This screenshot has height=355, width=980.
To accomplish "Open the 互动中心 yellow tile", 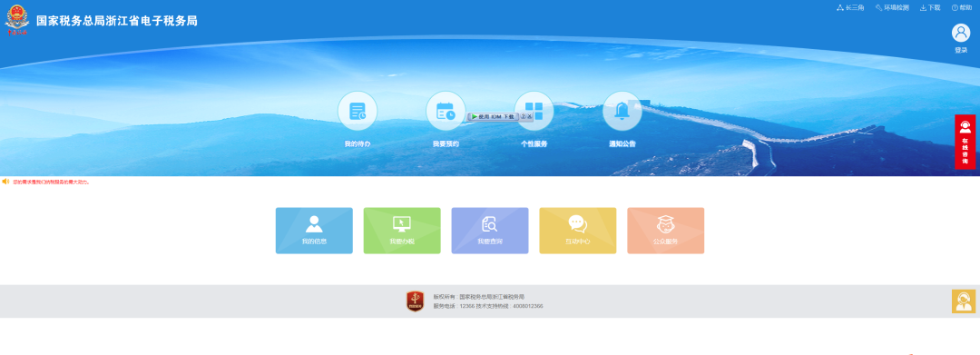I will click(x=577, y=231).
